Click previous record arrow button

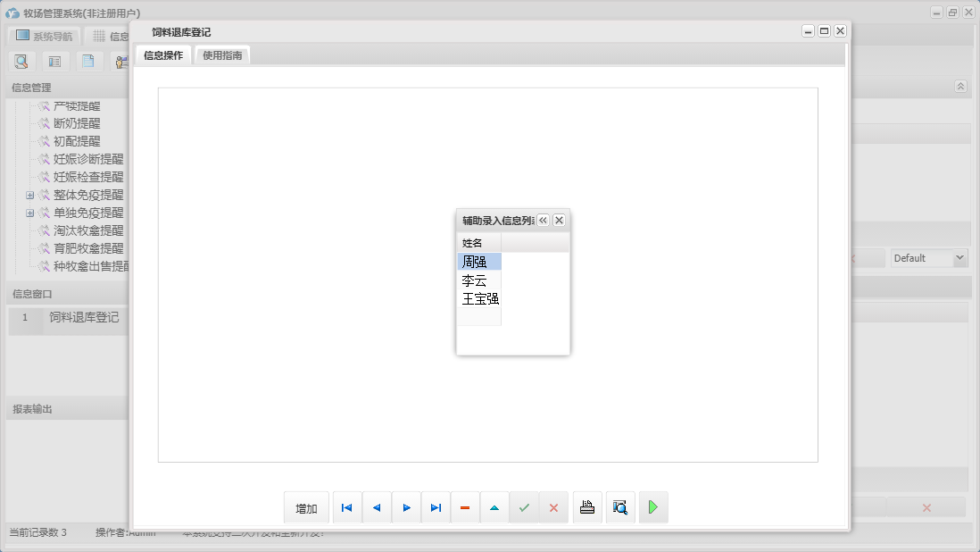(376, 507)
